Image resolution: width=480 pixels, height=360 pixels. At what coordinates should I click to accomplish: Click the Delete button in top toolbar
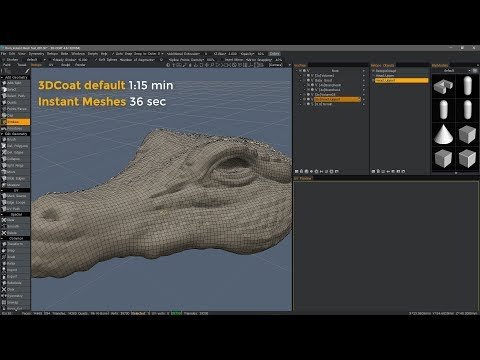pyautogui.click(x=275, y=54)
